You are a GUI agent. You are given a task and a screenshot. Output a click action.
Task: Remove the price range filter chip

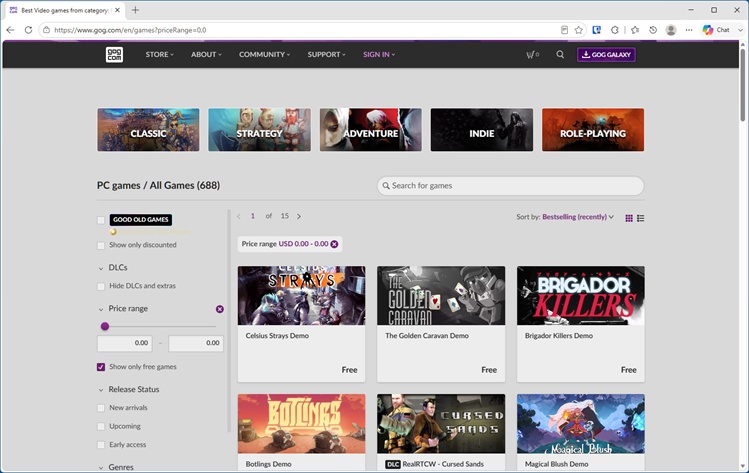[334, 244]
